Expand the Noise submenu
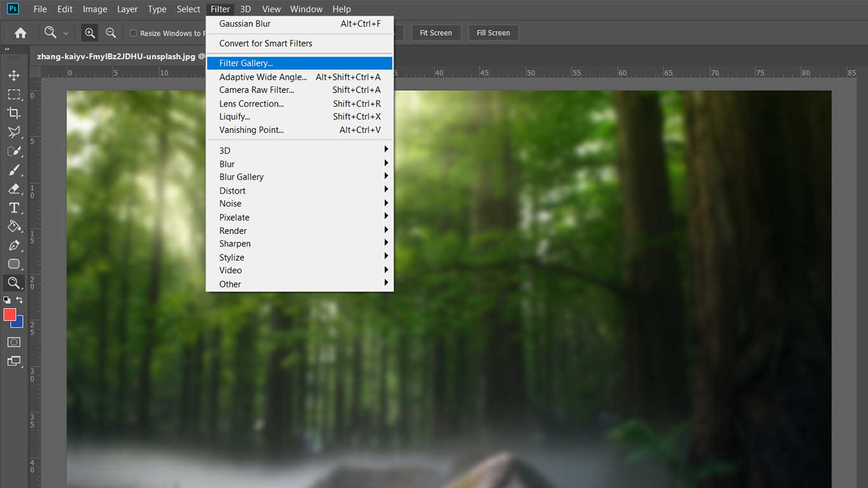Image resolution: width=868 pixels, height=488 pixels. click(x=299, y=204)
